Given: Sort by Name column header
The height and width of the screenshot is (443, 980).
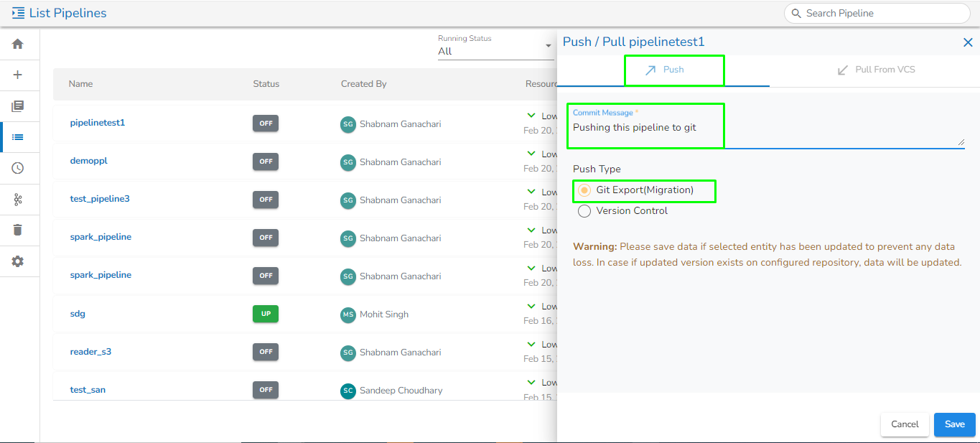Looking at the screenshot, I should tap(80, 84).
